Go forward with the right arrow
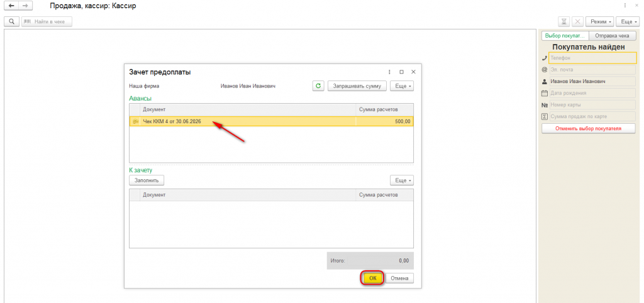 [x=25, y=6]
